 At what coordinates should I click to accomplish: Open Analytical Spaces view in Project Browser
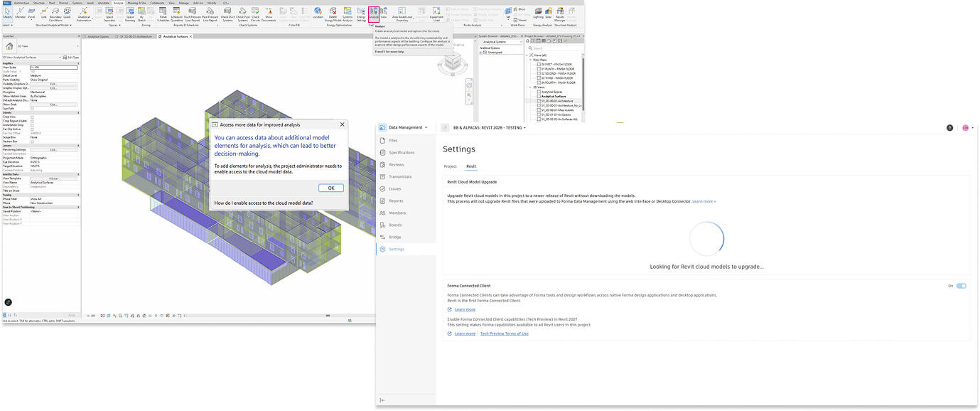point(551,92)
